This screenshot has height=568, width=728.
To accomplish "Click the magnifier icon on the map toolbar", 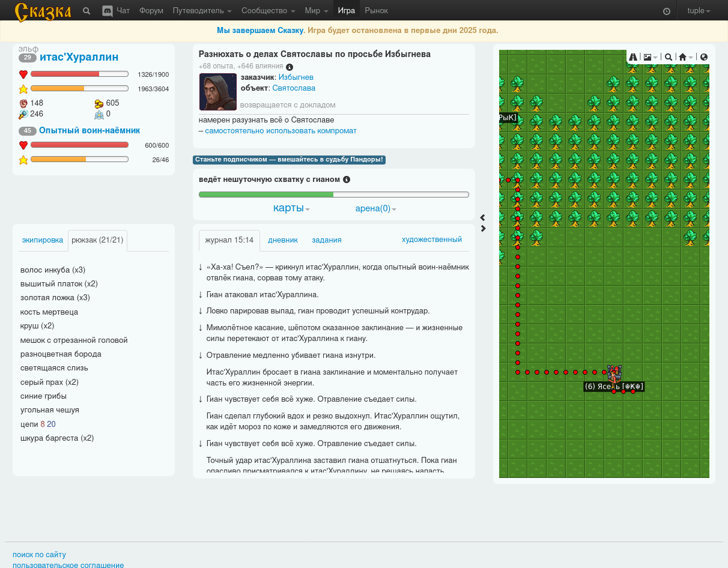I will tap(669, 57).
